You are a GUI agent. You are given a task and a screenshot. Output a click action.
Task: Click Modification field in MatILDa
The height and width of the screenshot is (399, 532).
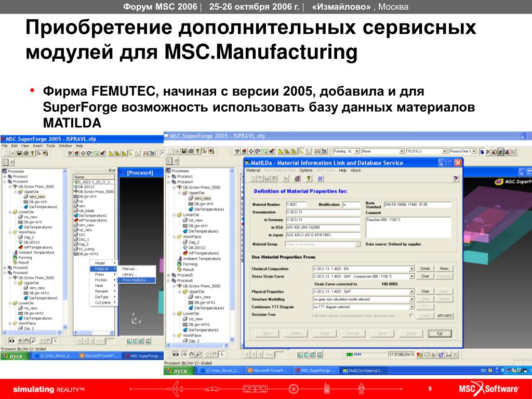click(351, 205)
